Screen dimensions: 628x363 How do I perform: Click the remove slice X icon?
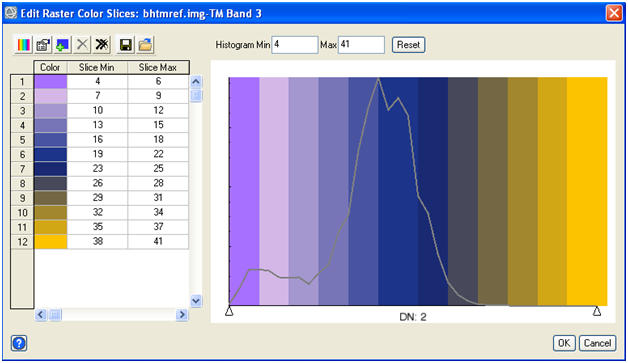[82, 45]
